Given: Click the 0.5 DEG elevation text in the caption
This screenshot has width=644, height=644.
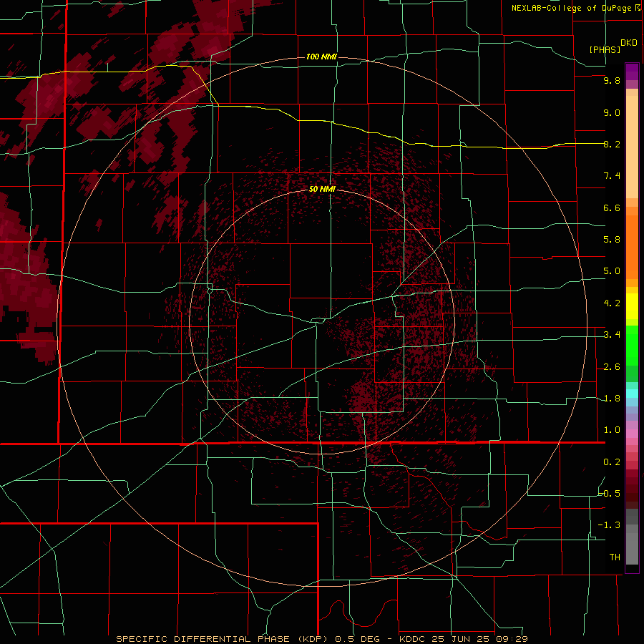Looking at the screenshot, I should tap(357, 639).
